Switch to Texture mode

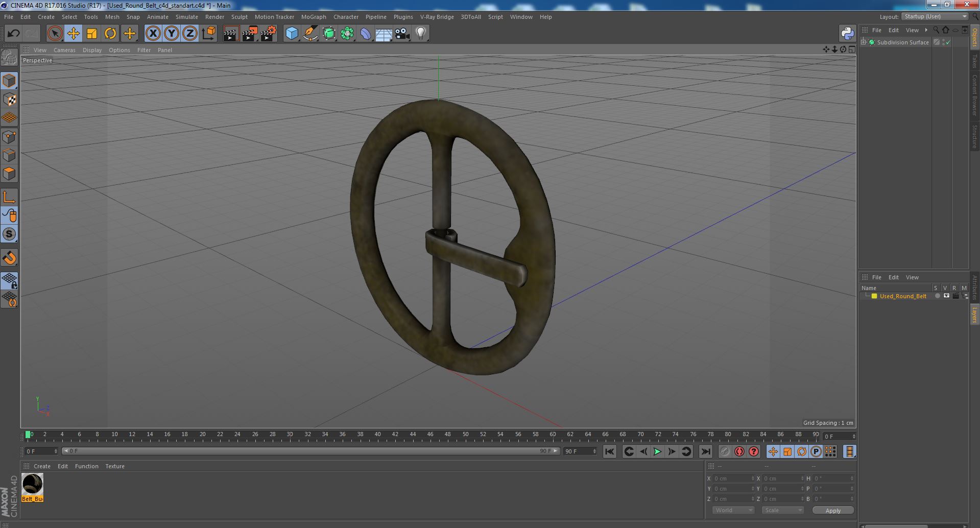[9, 100]
